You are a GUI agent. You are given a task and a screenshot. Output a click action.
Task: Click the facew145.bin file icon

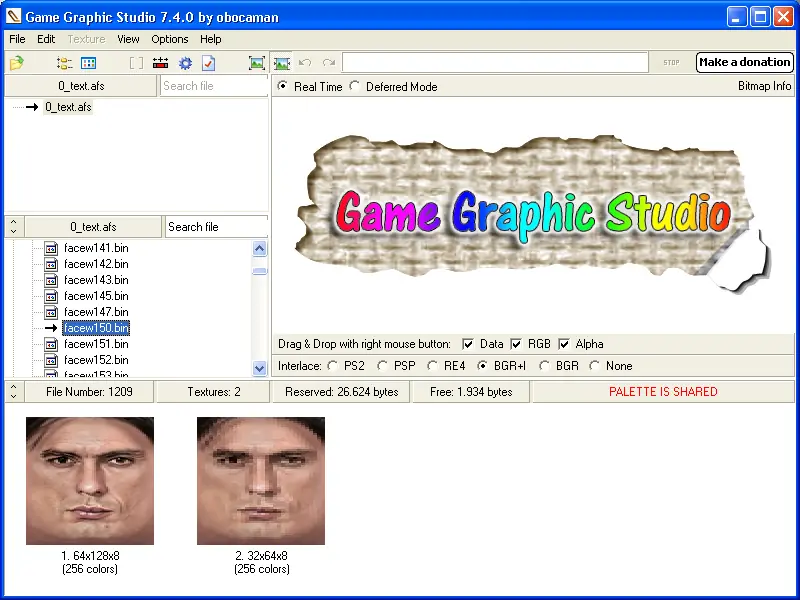51,296
